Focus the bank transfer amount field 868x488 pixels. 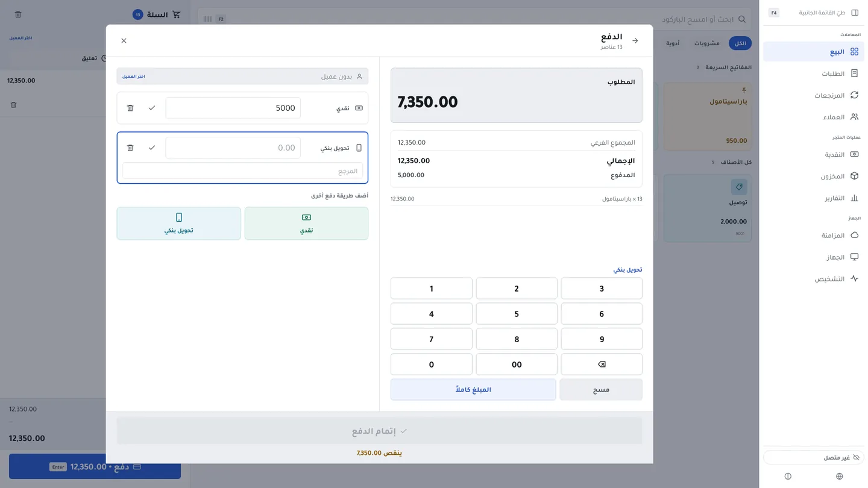pos(233,148)
